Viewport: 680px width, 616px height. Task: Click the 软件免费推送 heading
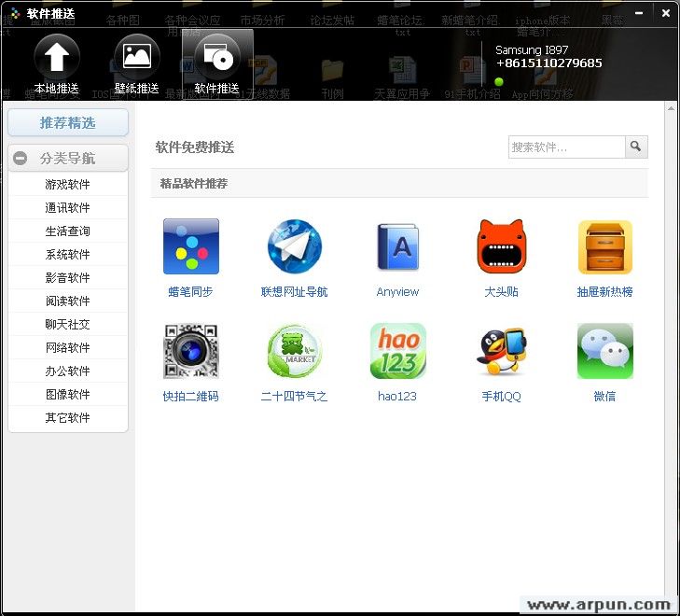pyautogui.click(x=195, y=147)
